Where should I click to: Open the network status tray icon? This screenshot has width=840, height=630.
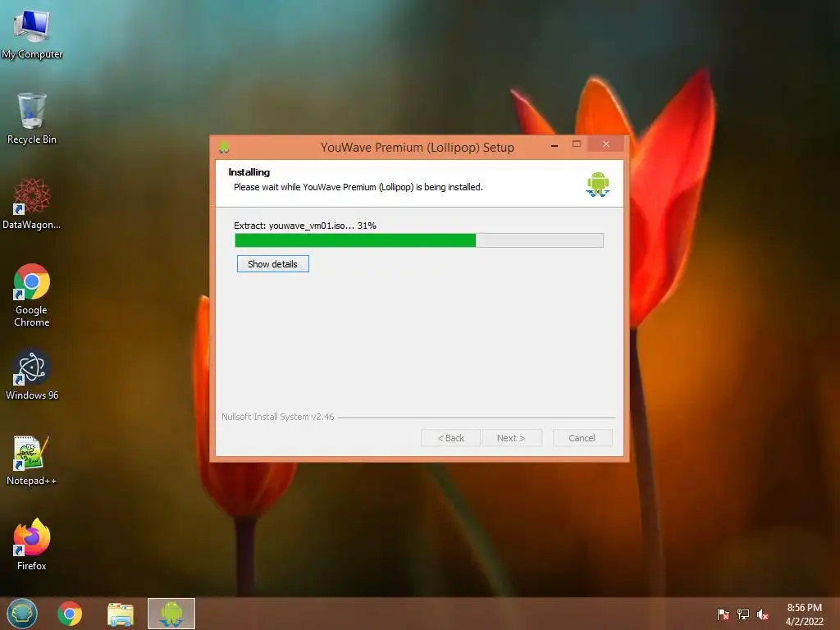coord(743,614)
